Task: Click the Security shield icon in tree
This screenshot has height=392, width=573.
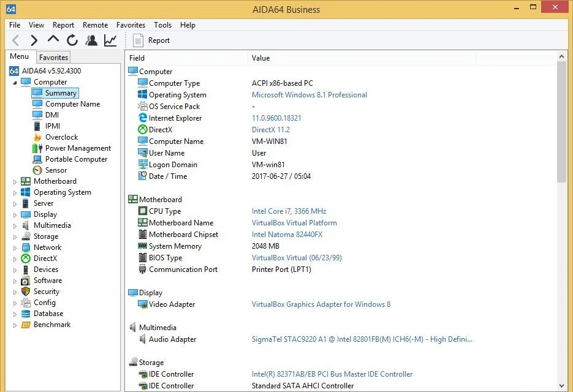Action: (x=26, y=292)
